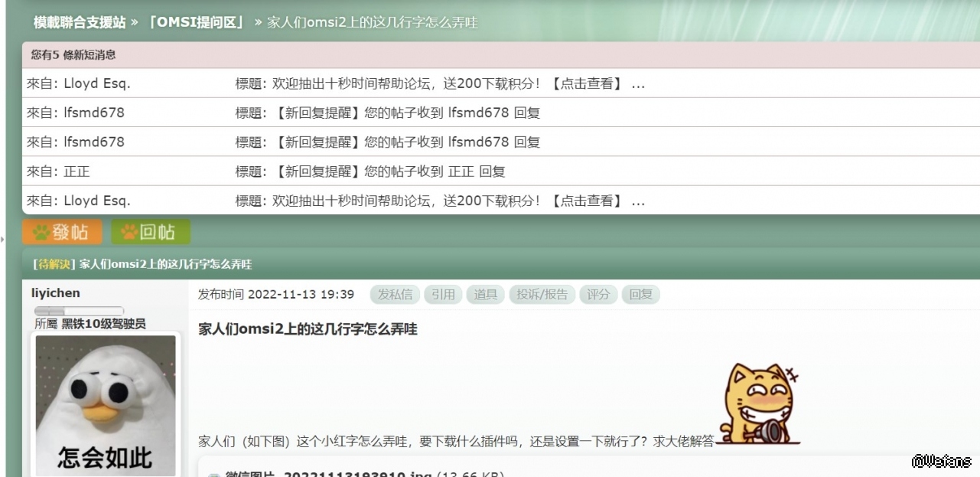
Task: Click the 发私信 private message button
Action: point(395,295)
